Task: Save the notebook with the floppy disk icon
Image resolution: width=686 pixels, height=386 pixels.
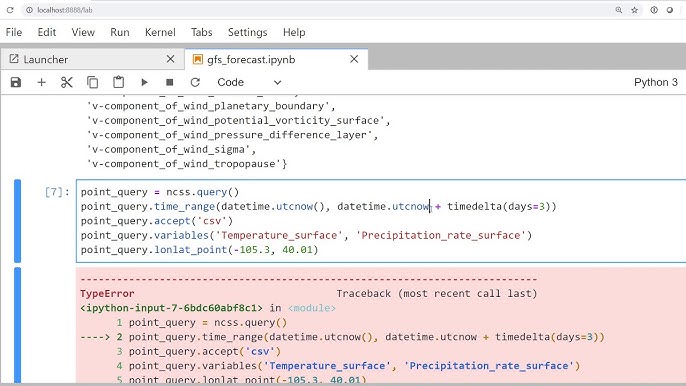Action: [x=16, y=82]
